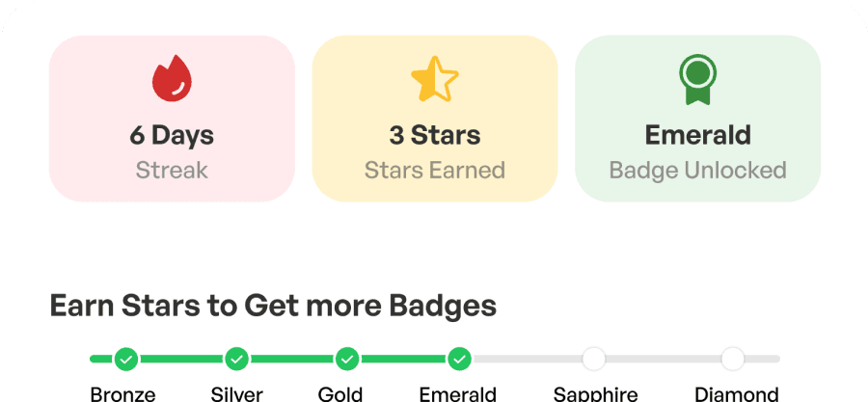The height and width of the screenshot is (402, 868).
Task: Click the Bronze green checkmark milestone
Action: coord(125,360)
